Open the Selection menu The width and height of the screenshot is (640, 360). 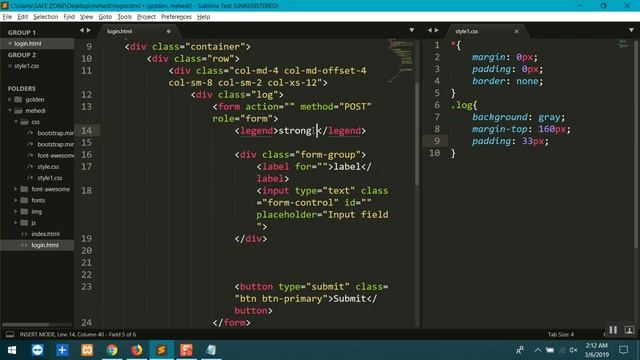coord(45,17)
